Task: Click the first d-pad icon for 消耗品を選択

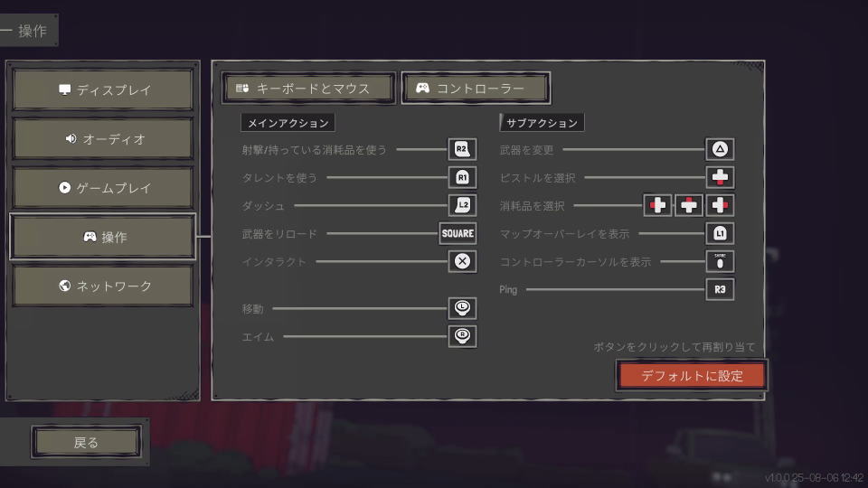Action: (657, 205)
